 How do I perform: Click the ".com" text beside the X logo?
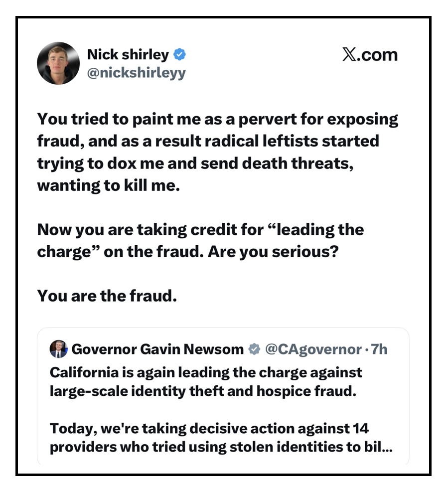(379, 54)
